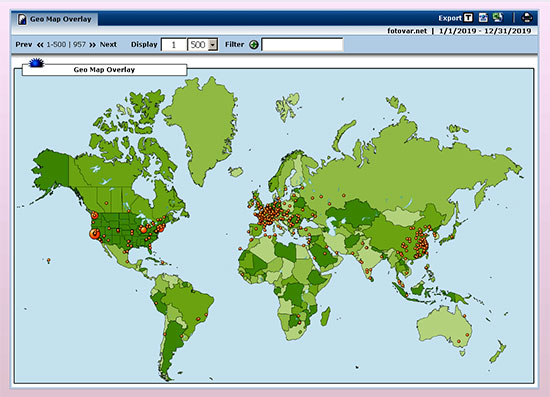The height and width of the screenshot is (397, 550).
Task: Click the report page icon beside the title
Action: (22, 19)
